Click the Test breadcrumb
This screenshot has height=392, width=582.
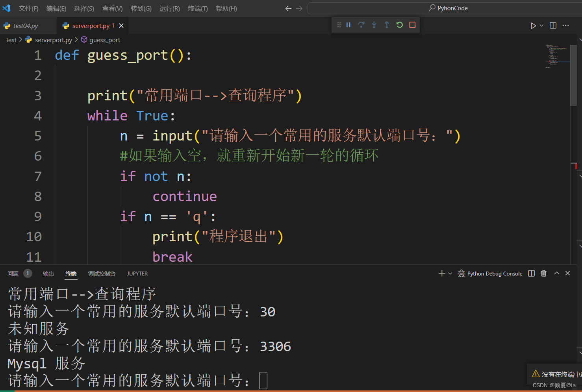(x=11, y=40)
